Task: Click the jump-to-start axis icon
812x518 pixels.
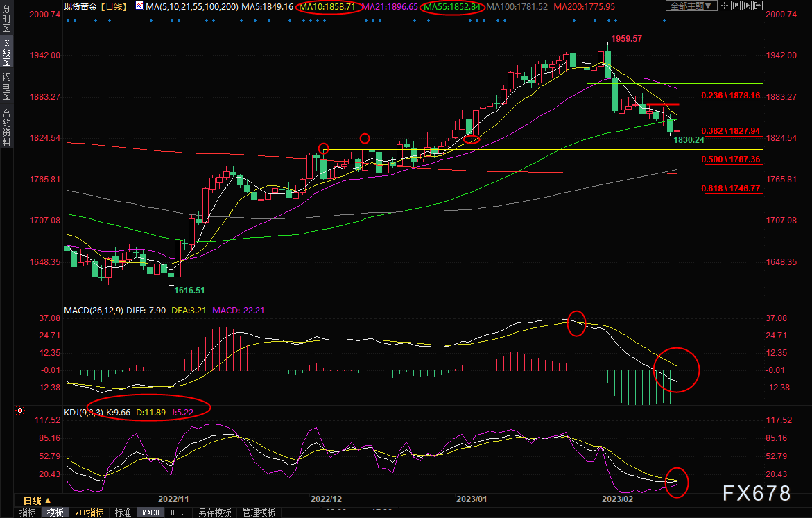Action: [735, 6]
